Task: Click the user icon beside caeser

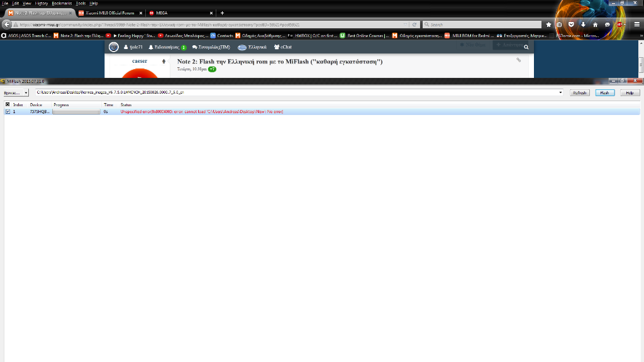Action: pos(164,61)
